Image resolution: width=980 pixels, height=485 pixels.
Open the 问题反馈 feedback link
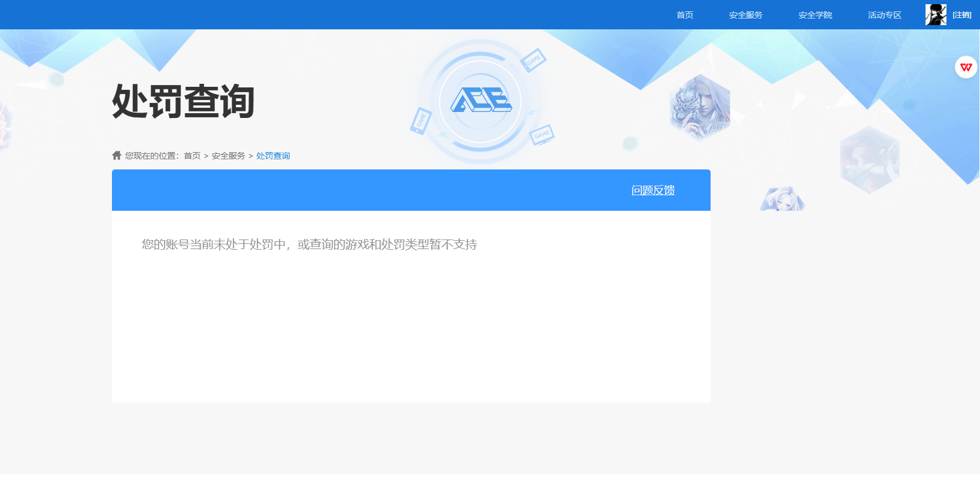coord(653,190)
